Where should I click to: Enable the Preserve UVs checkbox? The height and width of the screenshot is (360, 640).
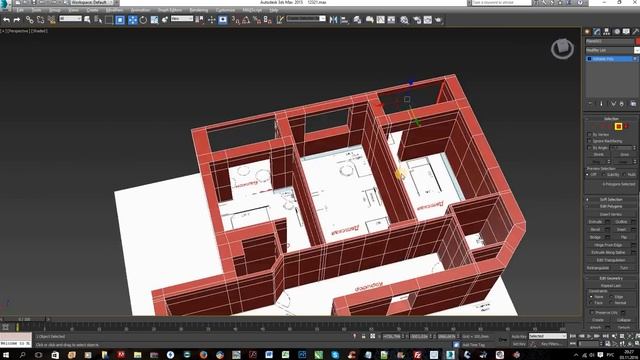pos(592,312)
